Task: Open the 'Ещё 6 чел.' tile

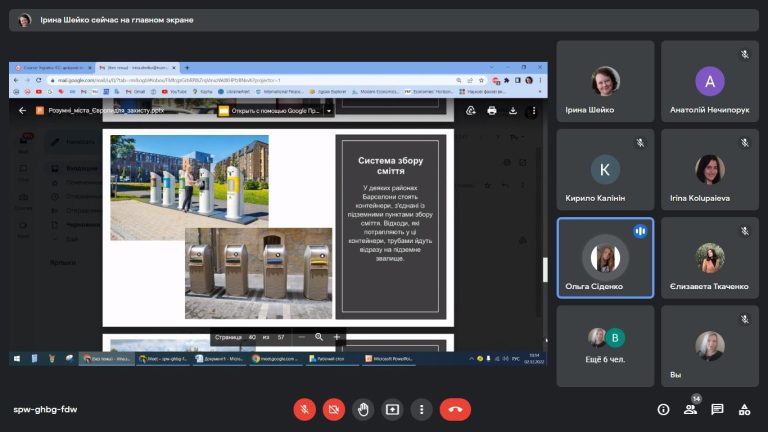Action: click(605, 346)
